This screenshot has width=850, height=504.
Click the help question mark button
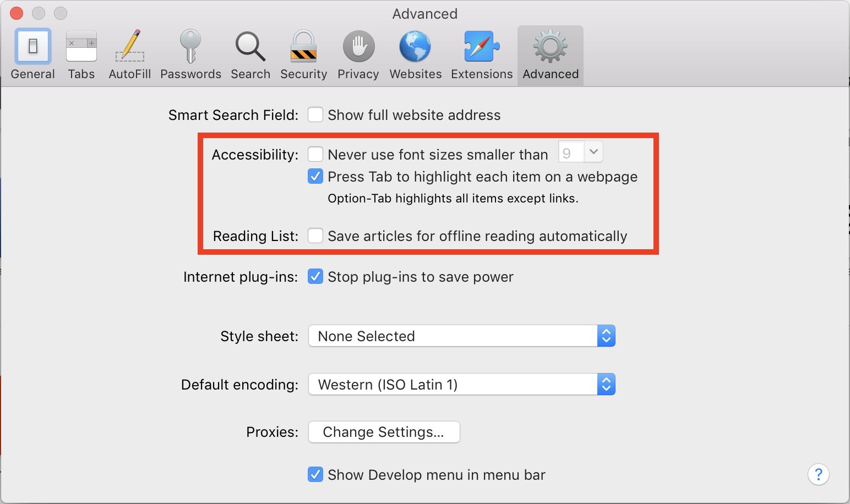(x=819, y=474)
